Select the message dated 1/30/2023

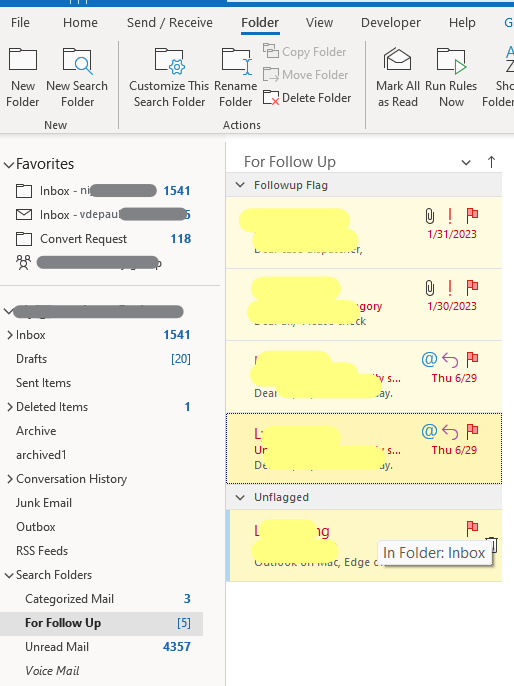coord(364,304)
